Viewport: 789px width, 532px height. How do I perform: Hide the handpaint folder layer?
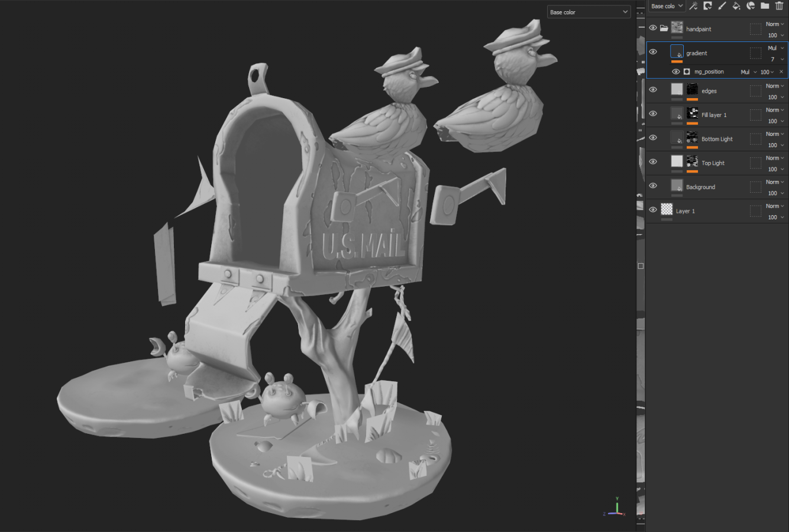(x=653, y=28)
